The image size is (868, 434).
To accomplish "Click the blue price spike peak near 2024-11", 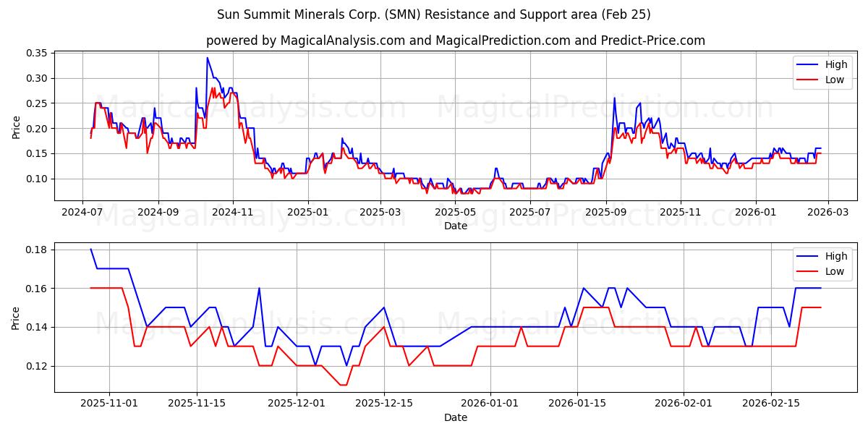I will (208, 58).
